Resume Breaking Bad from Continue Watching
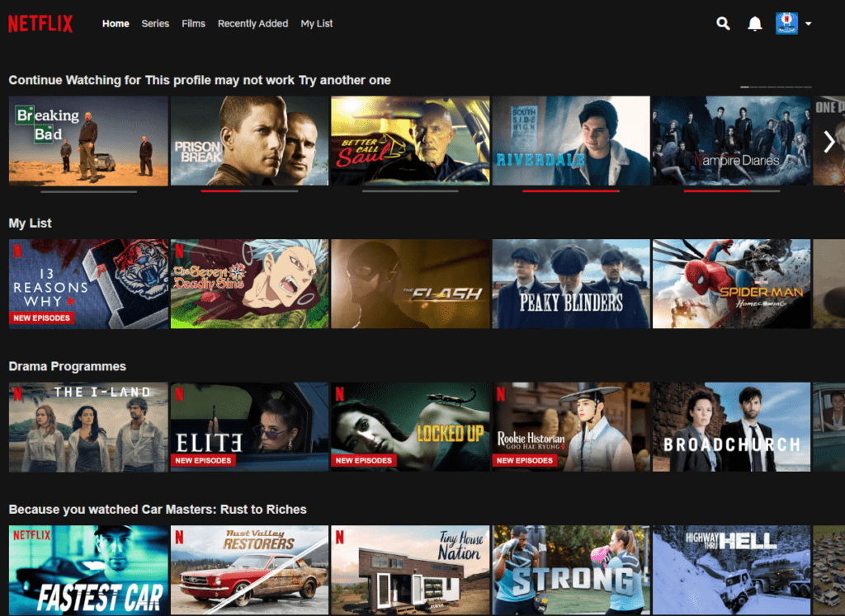 pos(88,140)
